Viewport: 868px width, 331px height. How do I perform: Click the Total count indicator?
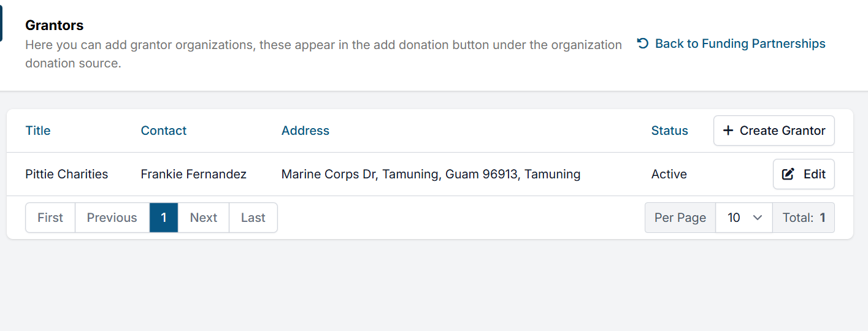coord(804,218)
